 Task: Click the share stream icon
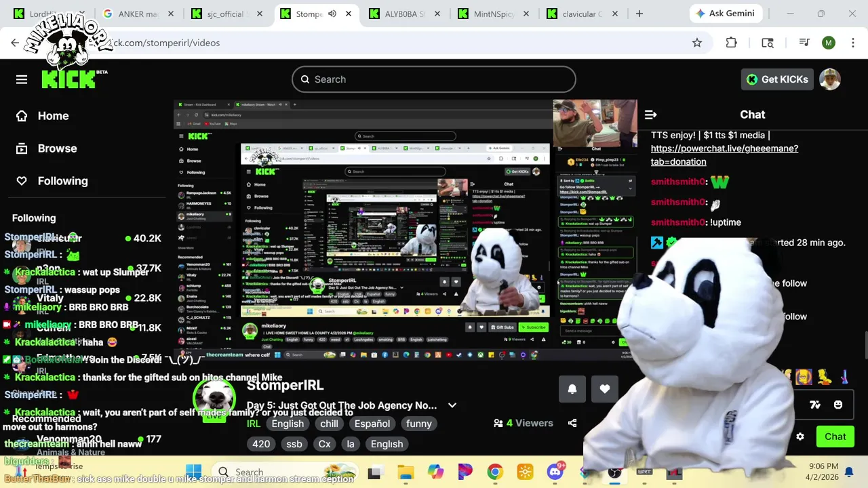click(x=572, y=423)
